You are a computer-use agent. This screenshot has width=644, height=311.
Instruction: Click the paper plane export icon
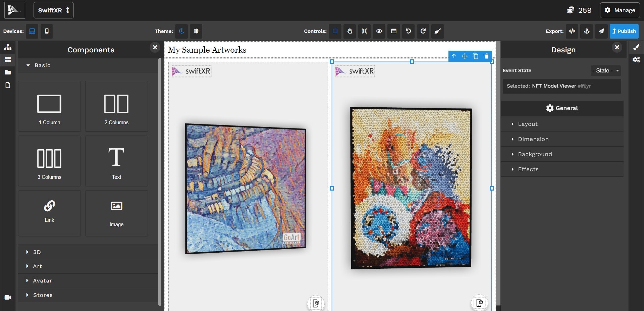[x=601, y=31]
